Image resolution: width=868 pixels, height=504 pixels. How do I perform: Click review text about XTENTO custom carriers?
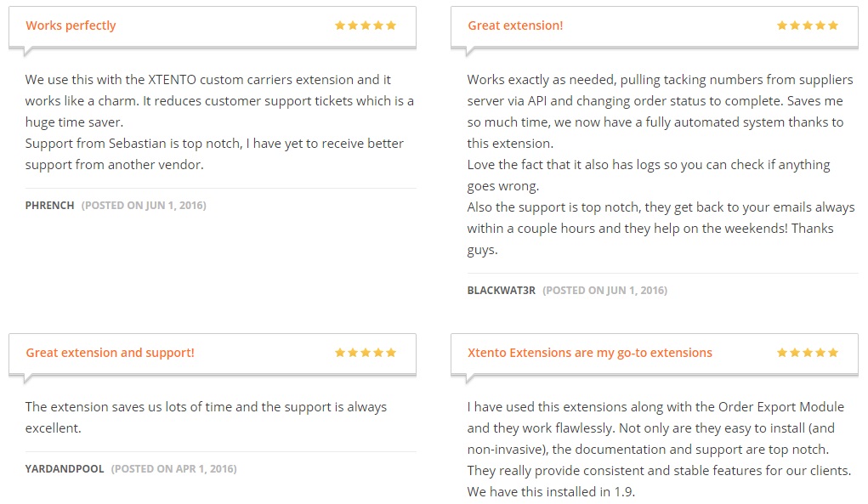[219, 100]
